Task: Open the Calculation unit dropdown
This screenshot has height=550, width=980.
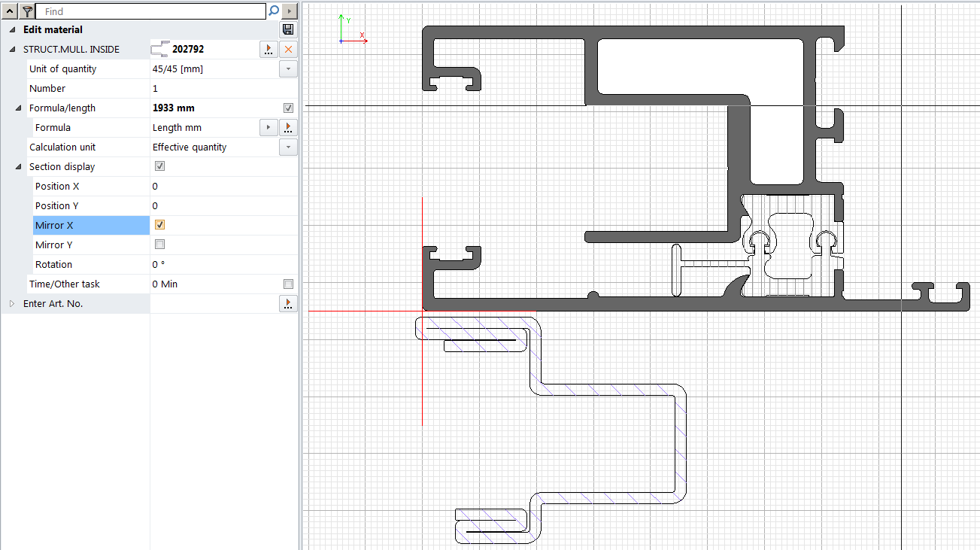Action: pyautogui.click(x=288, y=147)
